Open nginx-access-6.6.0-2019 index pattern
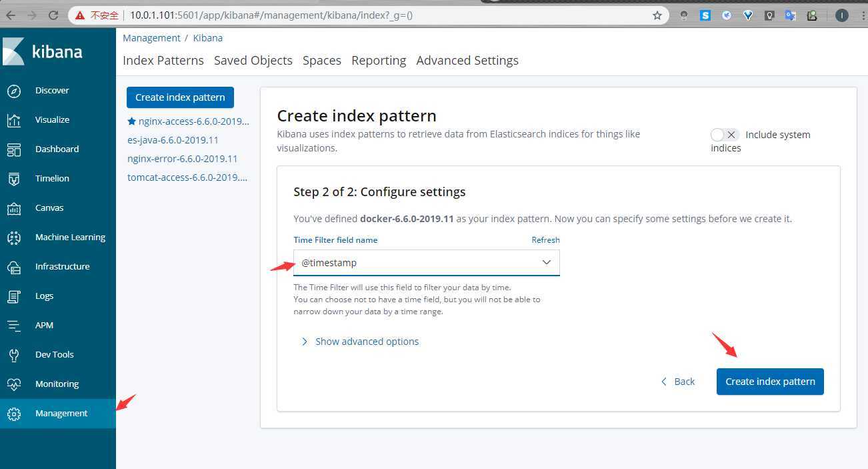This screenshot has height=469, width=868. pyautogui.click(x=193, y=121)
